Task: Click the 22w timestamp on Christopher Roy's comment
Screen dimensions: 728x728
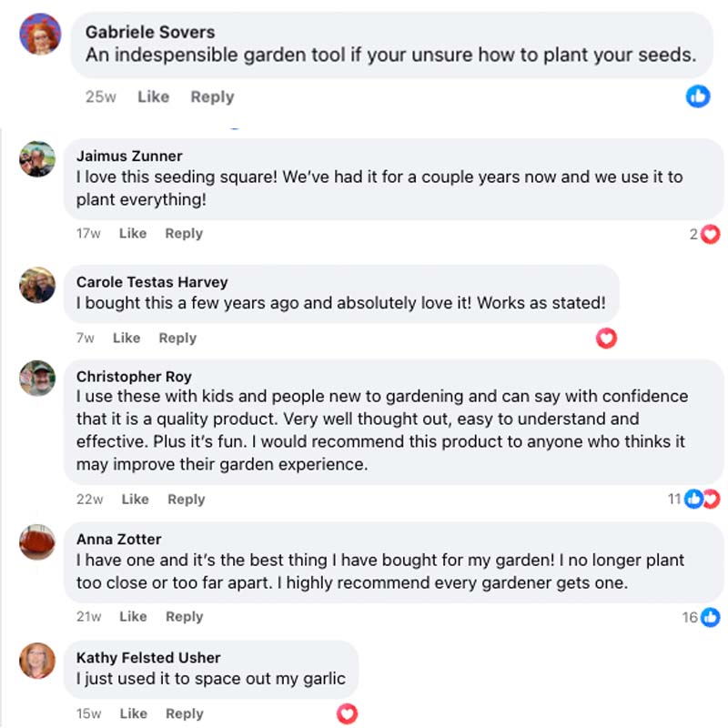Action: (x=90, y=499)
